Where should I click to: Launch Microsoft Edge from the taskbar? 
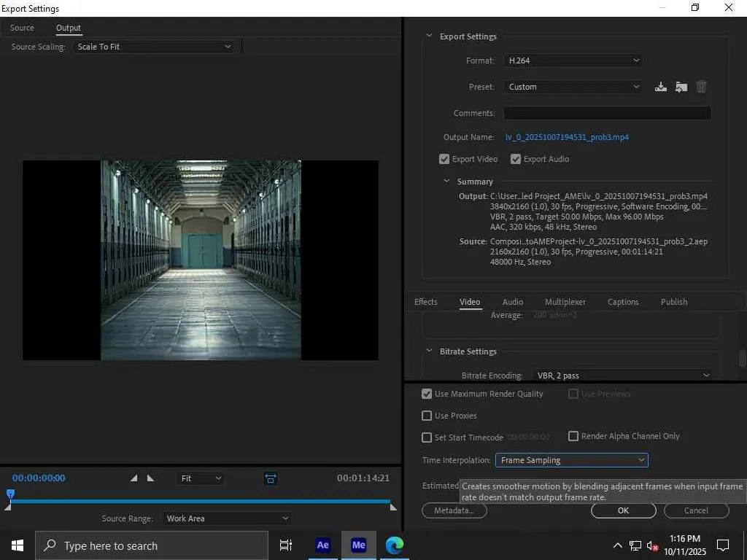tap(395, 545)
